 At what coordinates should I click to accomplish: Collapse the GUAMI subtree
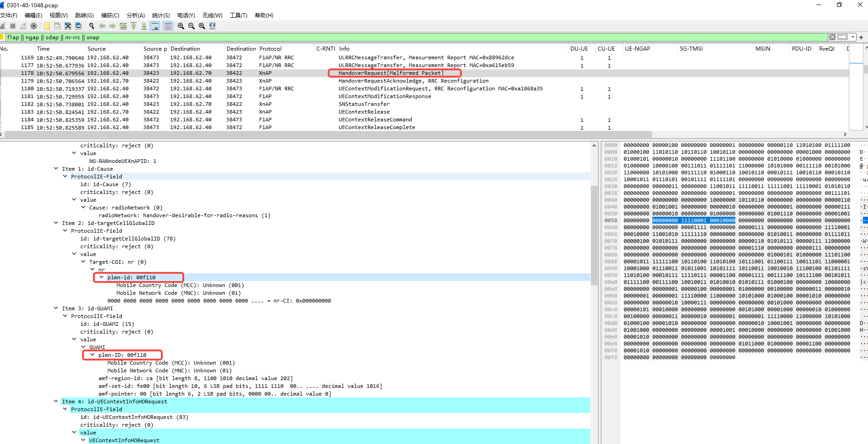point(83,347)
